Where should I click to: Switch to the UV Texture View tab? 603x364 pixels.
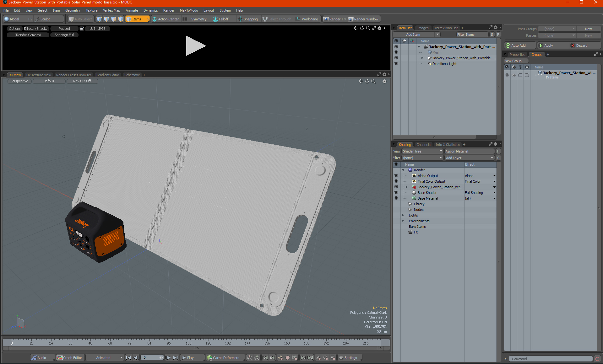(x=38, y=75)
